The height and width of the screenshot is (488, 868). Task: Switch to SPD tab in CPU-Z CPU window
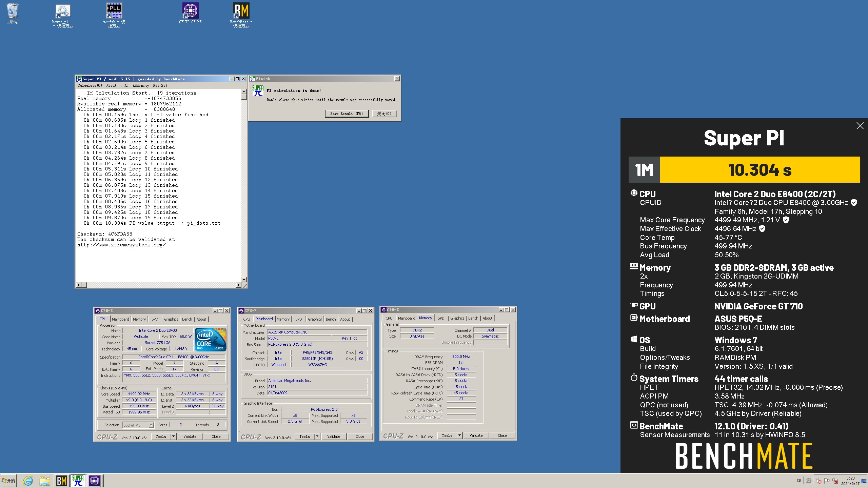(x=155, y=319)
